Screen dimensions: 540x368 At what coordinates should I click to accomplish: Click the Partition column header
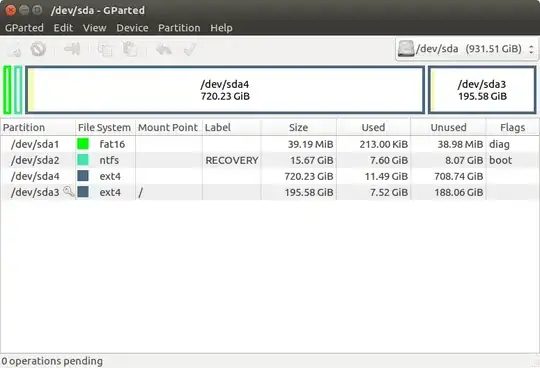coord(38,127)
